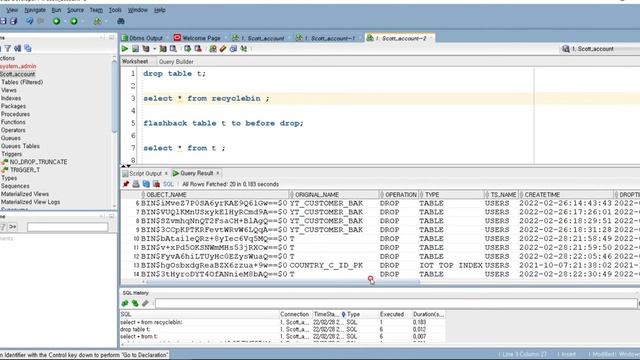This screenshot has height=360, width=640.
Task: Click the Run Script icon in worksheet toolbar
Action: [135, 49]
